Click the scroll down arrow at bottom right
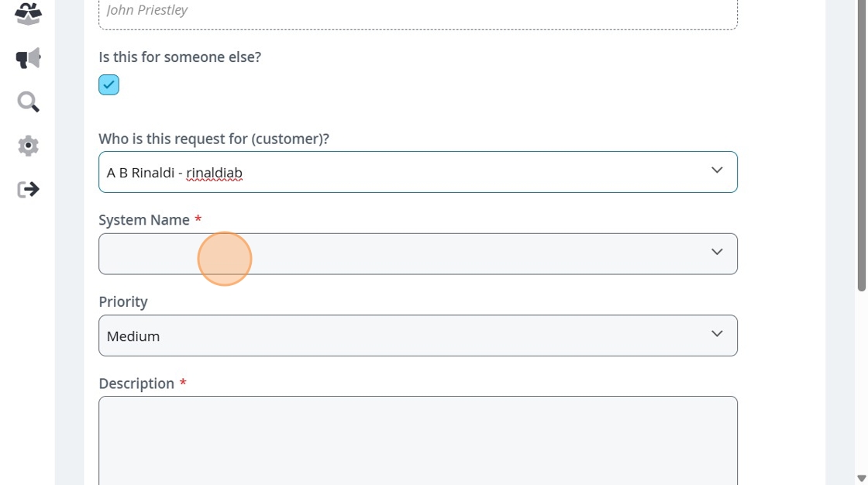Viewport: 868px width, 485px height. [x=862, y=478]
